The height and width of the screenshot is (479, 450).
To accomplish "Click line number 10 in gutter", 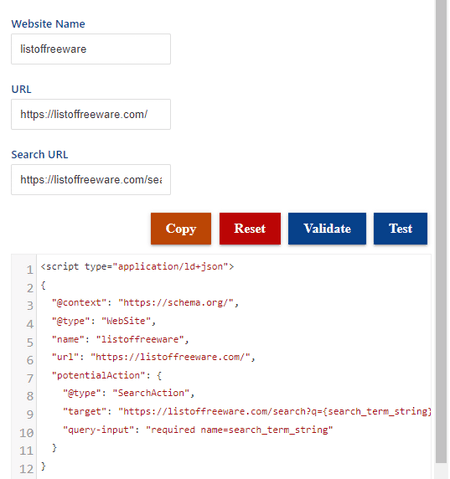I will tap(26, 433).
